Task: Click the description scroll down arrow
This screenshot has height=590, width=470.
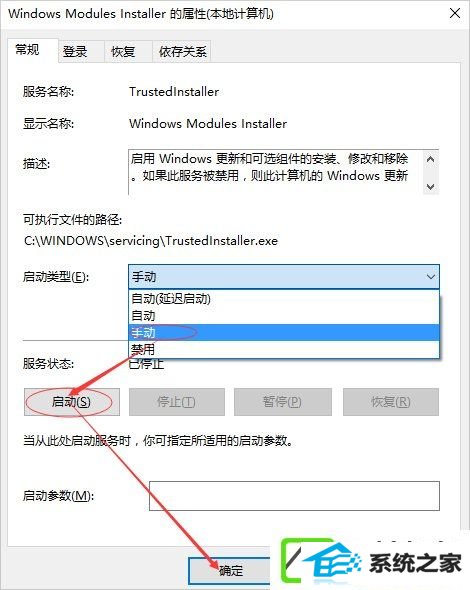Action: click(431, 186)
